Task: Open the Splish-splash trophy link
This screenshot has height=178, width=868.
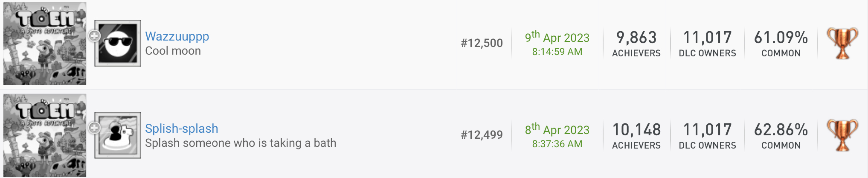Action: coord(182,128)
